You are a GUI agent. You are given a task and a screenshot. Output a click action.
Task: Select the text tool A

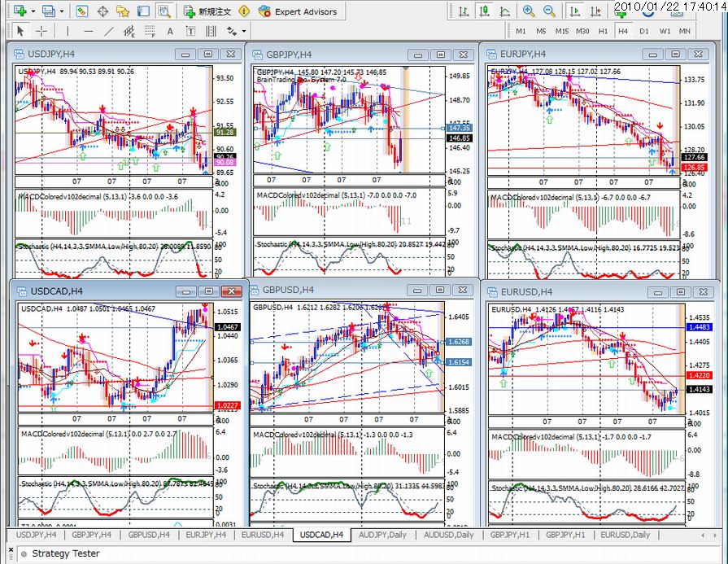(x=170, y=31)
